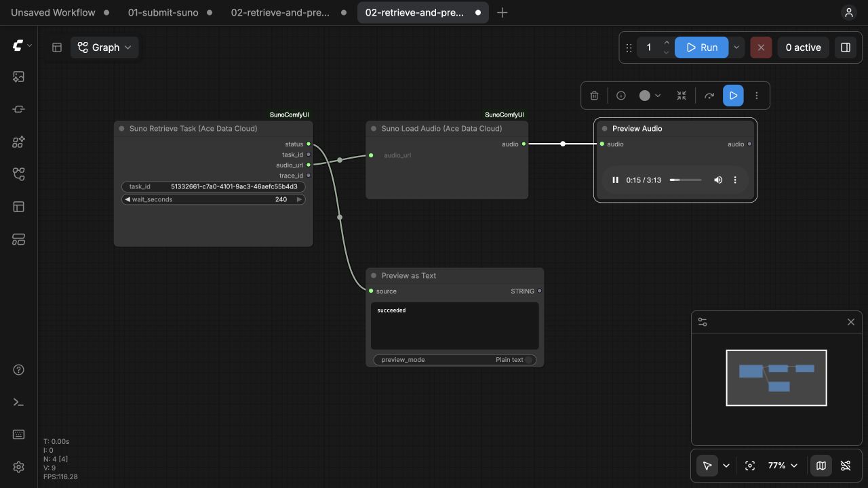Bypass the selected Preview Audio node
The height and width of the screenshot is (488, 868).
(x=709, y=96)
